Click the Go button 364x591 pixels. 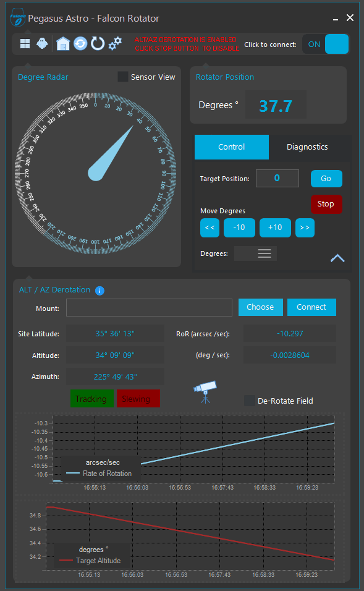pos(326,179)
